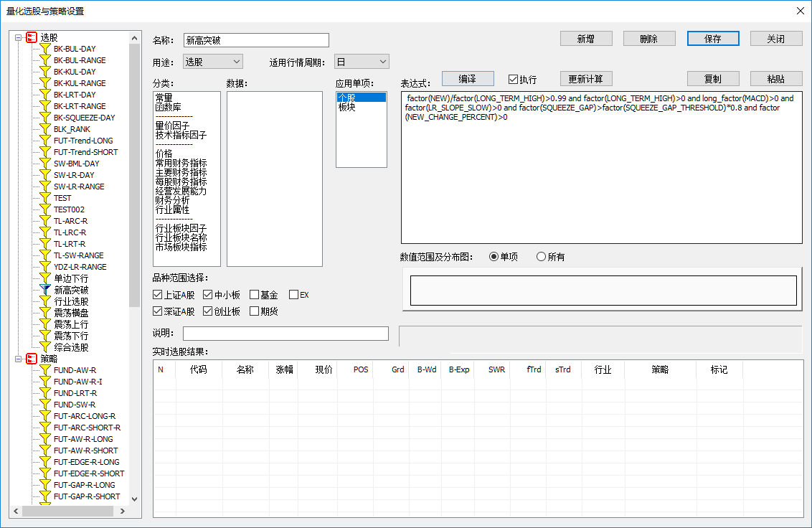The height and width of the screenshot is (528, 812).
Task: Collapse the 策略 tree node
Action: point(18,359)
